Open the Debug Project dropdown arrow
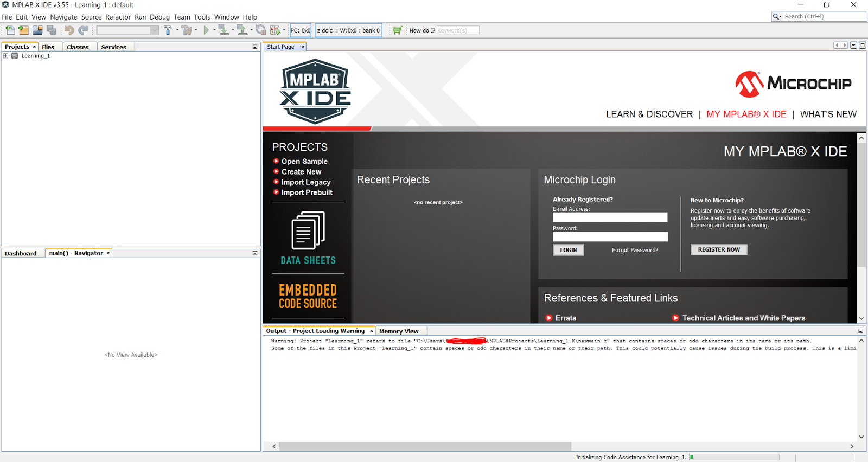 click(284, 30)
